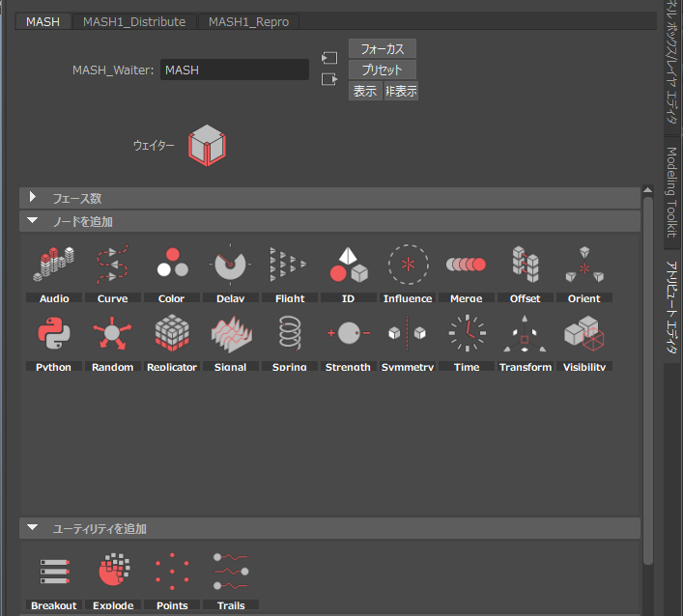Click the フォーカス button

(383, 48)
